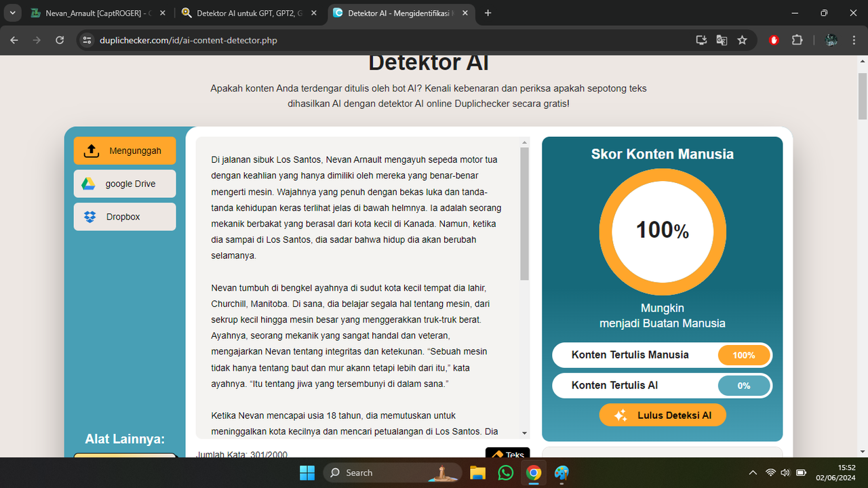Open the Wi-Fi network tray icon

point(770,472)
